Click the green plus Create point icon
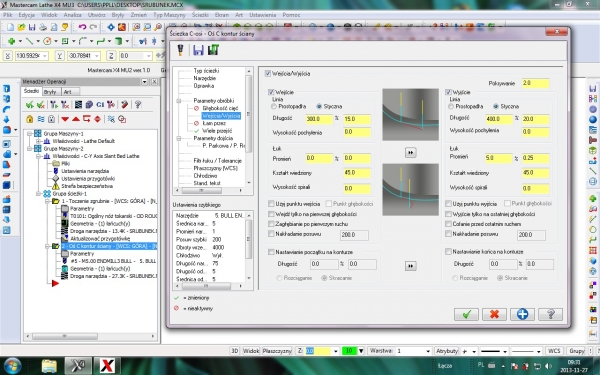Screen dimensions: 600x375 (11, 41)
